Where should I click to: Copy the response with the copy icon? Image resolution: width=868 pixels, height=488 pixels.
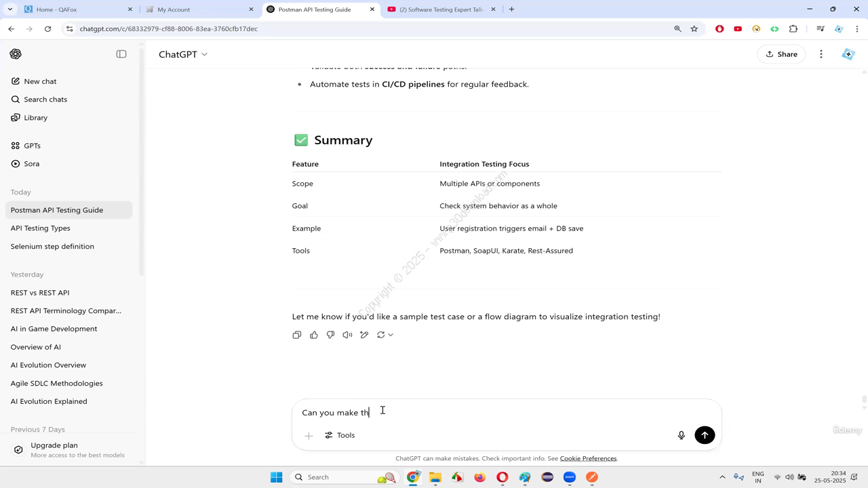pos(297,335)
